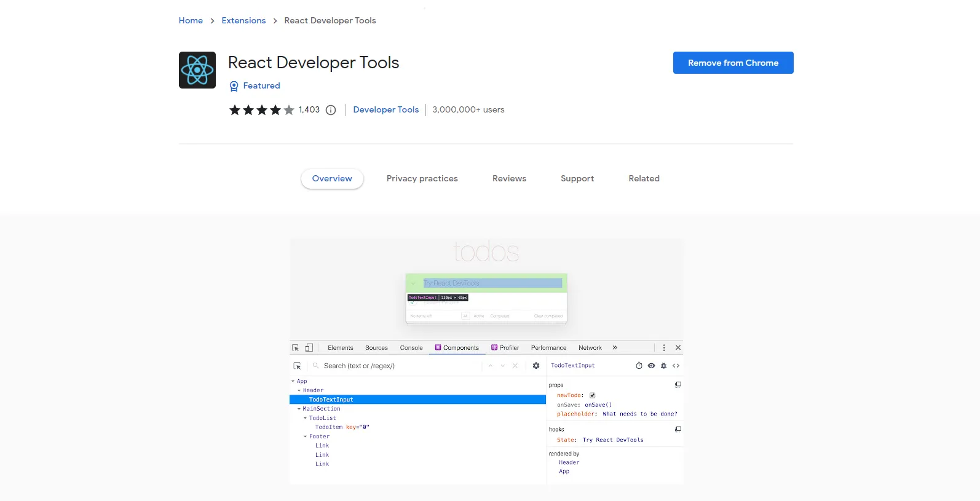Click the suspend stopwatch icon for TodoTextInput
The height and width of the screenshot is (501, 980).
point(639,366)
